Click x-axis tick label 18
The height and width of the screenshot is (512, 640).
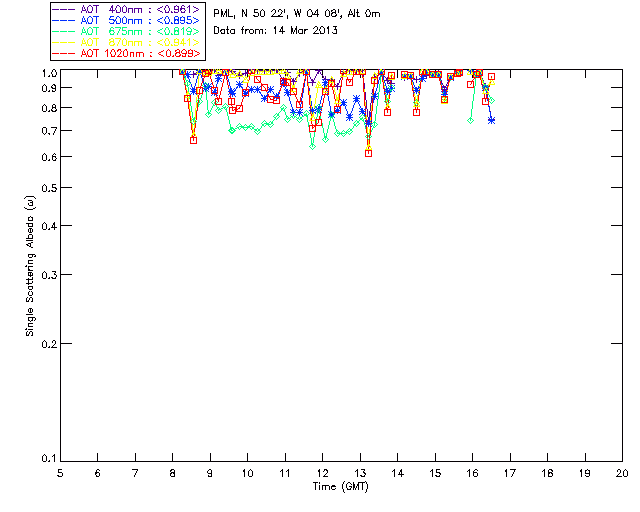(x=547, y=473)
